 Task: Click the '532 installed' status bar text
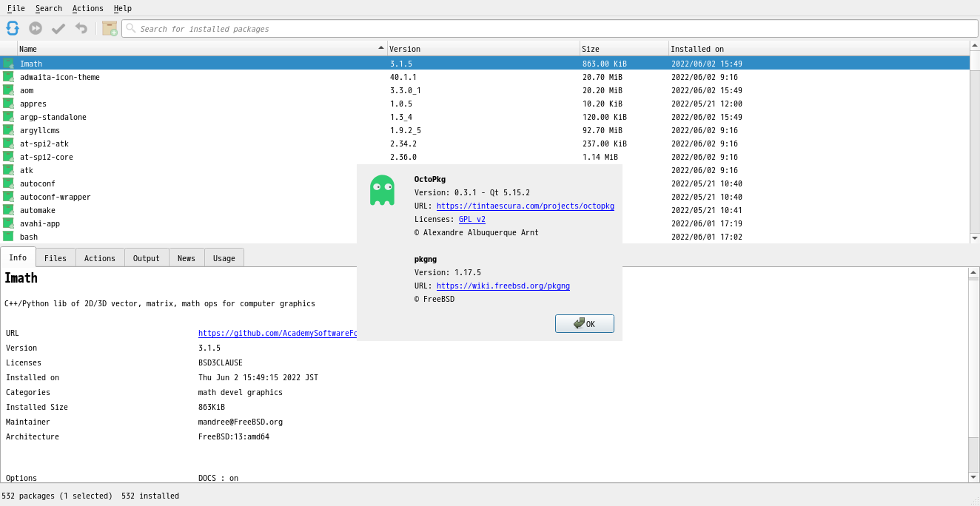(150, 496)
